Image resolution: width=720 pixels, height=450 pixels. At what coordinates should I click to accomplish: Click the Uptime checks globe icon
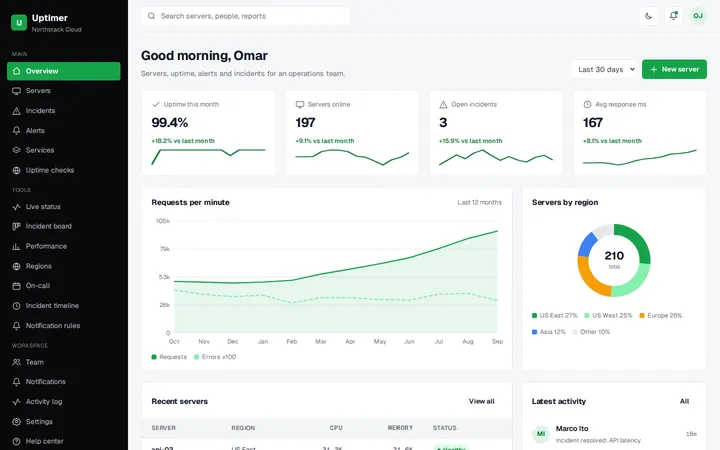tap(17, 170)
